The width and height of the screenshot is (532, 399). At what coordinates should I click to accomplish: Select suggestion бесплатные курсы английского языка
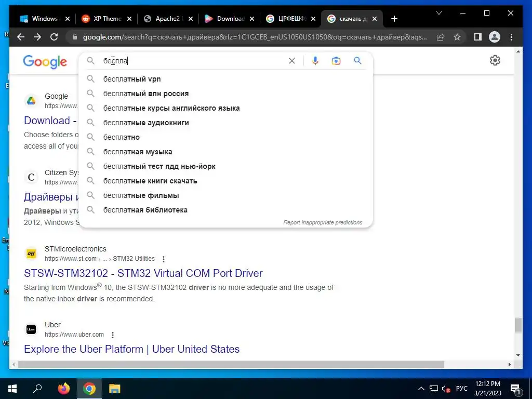coord(225,108)
